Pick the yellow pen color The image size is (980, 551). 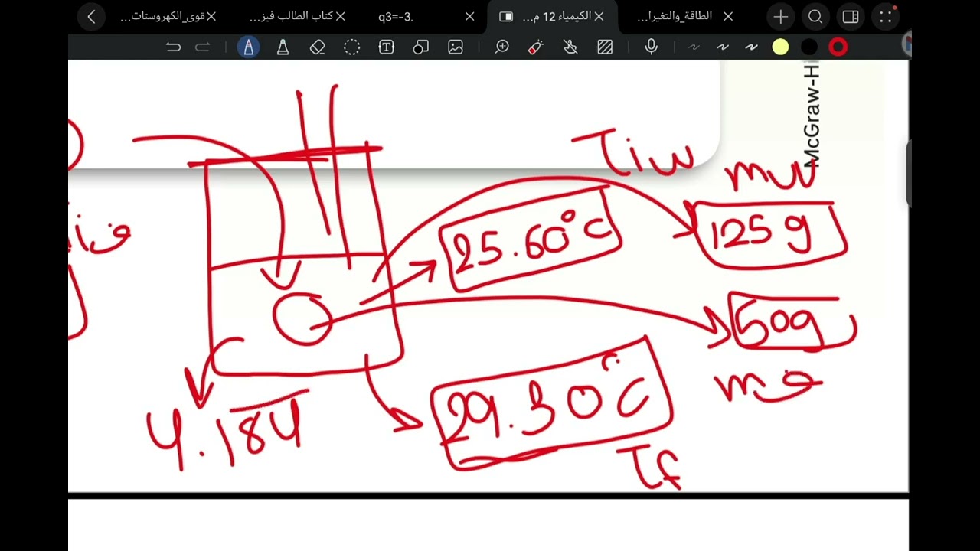[780, 47]
